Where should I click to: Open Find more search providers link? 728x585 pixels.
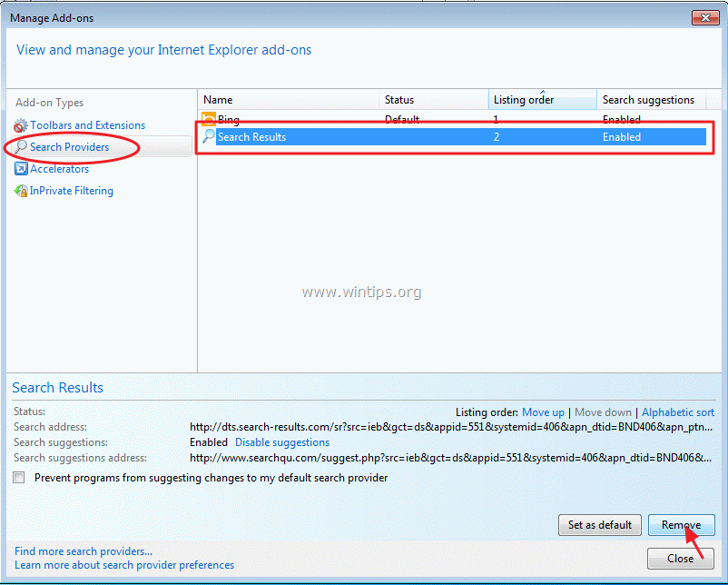(x=84, y=551)
